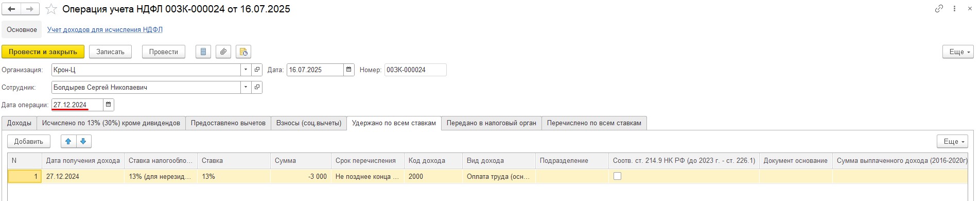Expand the Сотрудник dropdown list

(246, 87)
